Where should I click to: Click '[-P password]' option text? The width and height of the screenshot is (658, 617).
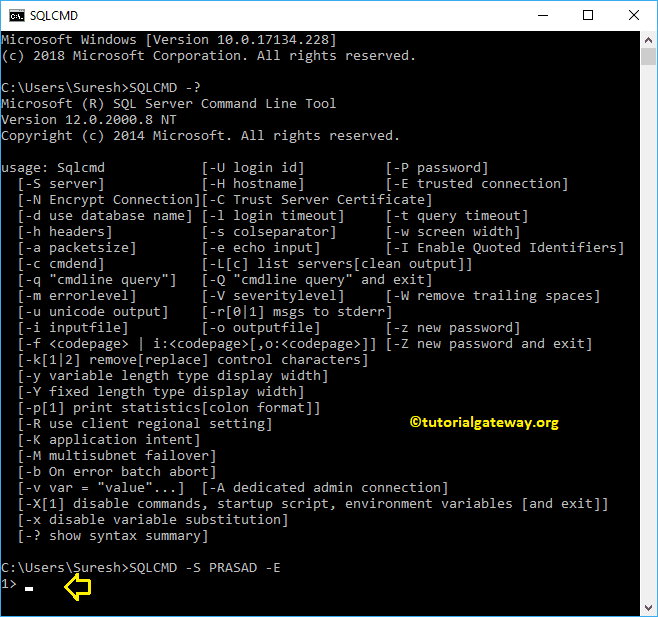[x=437, y=168]
